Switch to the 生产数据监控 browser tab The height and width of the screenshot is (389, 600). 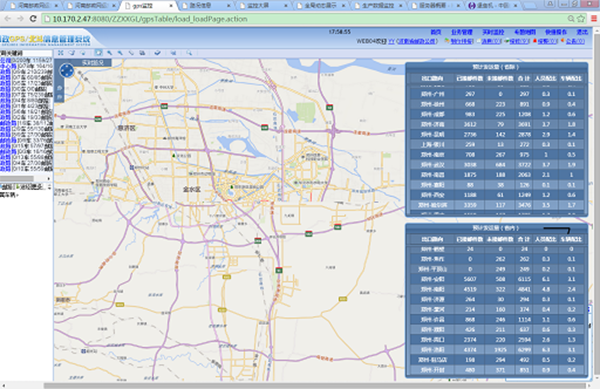(x=377, y=6)
